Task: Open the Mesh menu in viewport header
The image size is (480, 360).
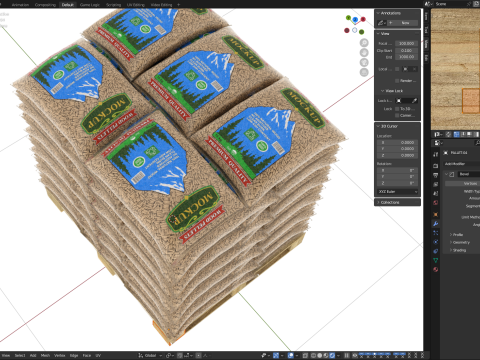Action: (45, 355)
